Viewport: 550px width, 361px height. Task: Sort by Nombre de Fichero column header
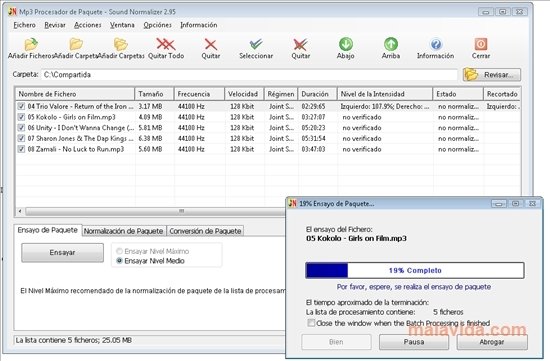[75, 94]
